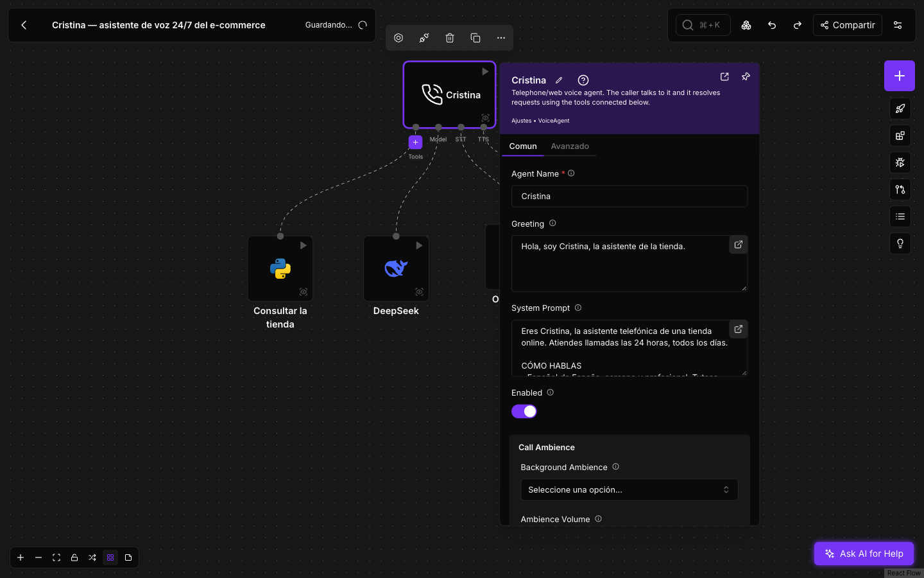The height and width of the screenshot is (578, 924).
Task: Click the Agent Name input field
Action: (629, 197)
